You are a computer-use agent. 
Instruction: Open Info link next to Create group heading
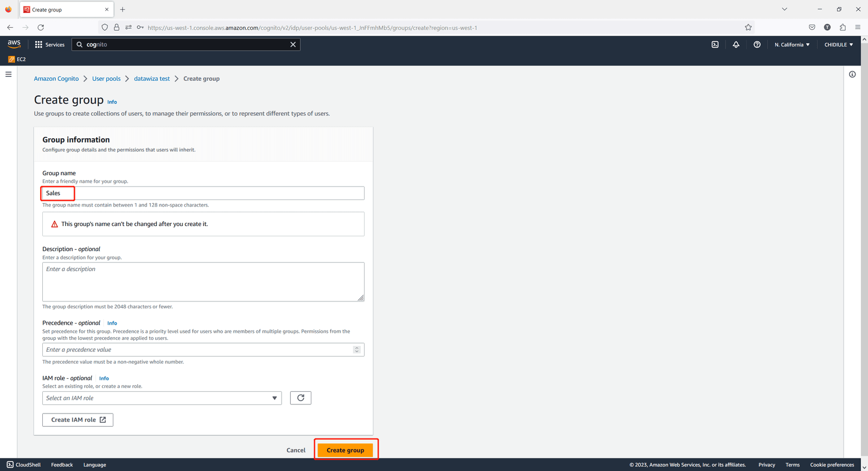[112, 102]
